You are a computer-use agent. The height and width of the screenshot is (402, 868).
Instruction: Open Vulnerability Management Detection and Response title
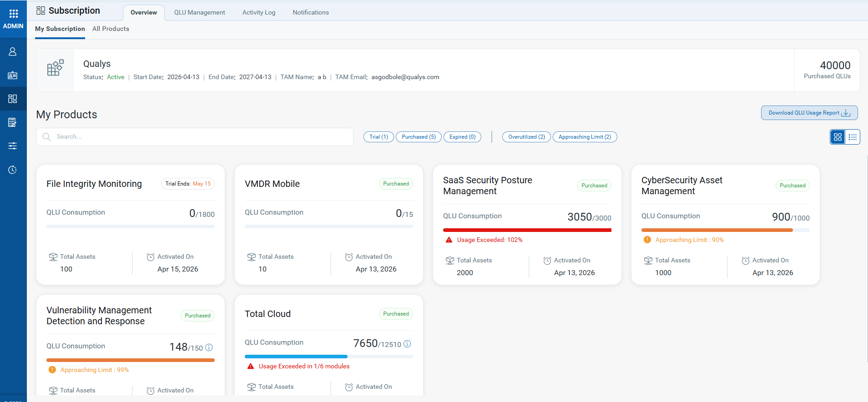tap(99, 316)
